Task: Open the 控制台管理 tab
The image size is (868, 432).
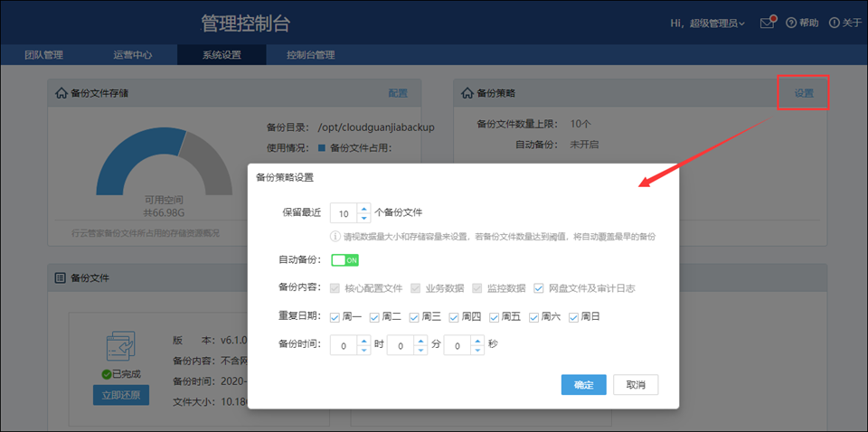Action: [x=310, y=55]
